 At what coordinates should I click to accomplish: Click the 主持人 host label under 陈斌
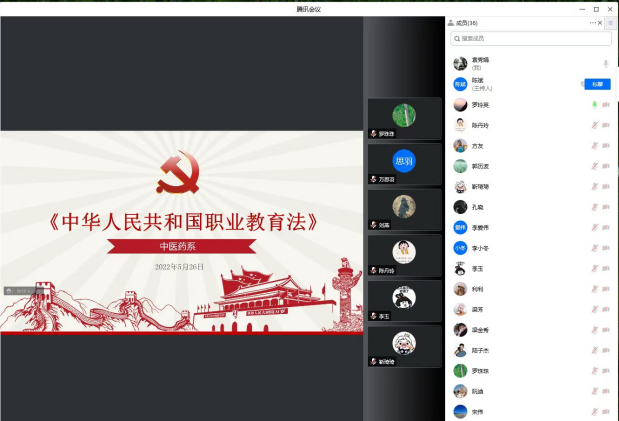482,88
